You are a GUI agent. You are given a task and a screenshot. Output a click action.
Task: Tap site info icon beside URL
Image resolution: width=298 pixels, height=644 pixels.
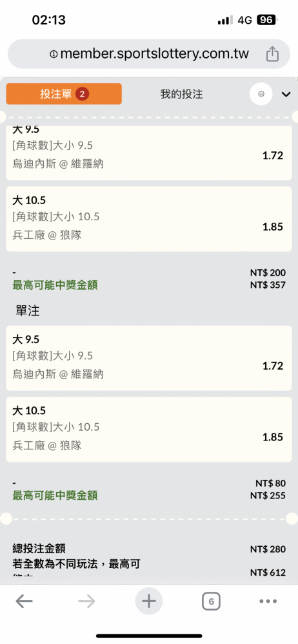[54, 54]
